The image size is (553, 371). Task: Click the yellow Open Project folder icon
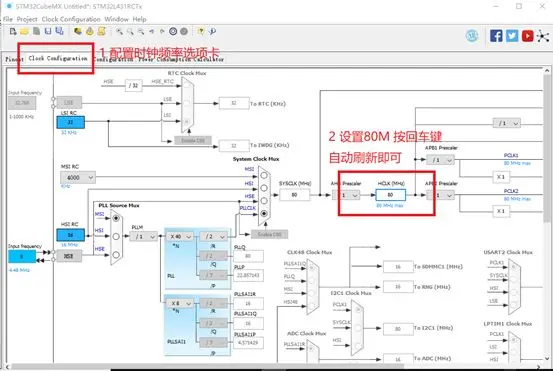[24, 31]
